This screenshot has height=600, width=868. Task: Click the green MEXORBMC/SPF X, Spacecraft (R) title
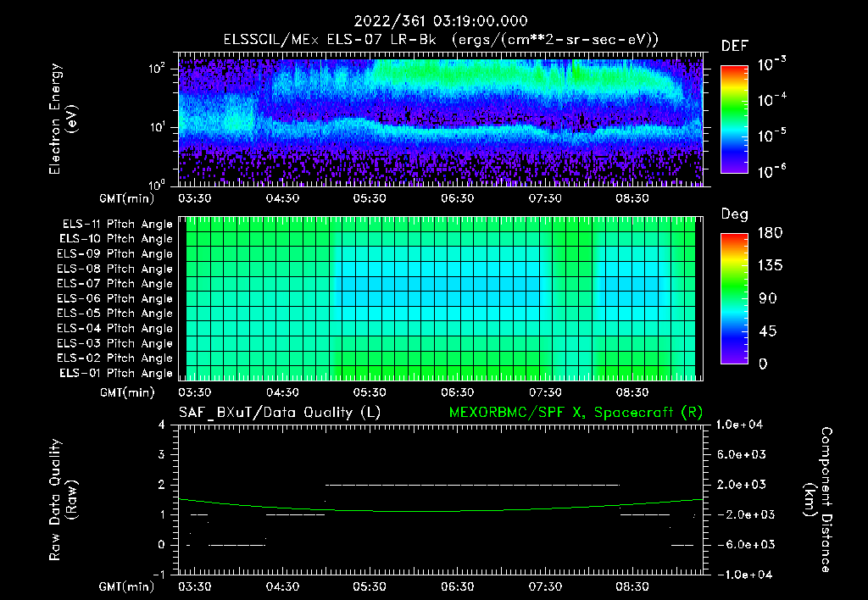point(576,413)
